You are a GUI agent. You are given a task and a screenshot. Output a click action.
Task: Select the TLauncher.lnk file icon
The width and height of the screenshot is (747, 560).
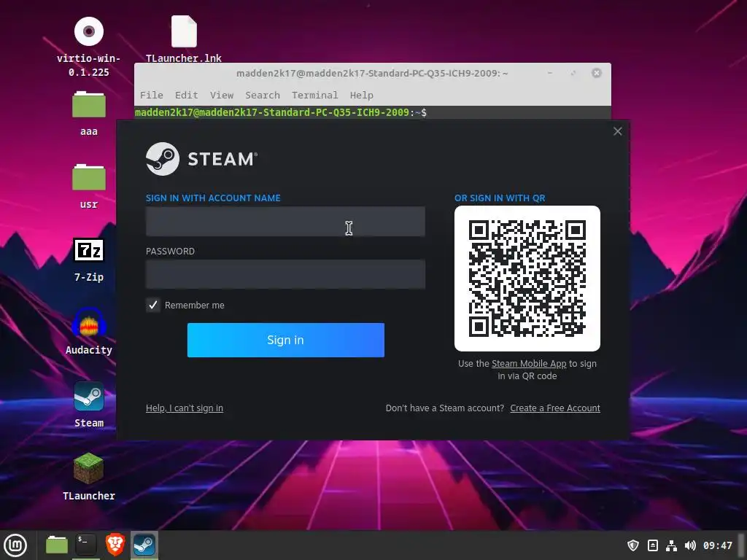[184, 31]
